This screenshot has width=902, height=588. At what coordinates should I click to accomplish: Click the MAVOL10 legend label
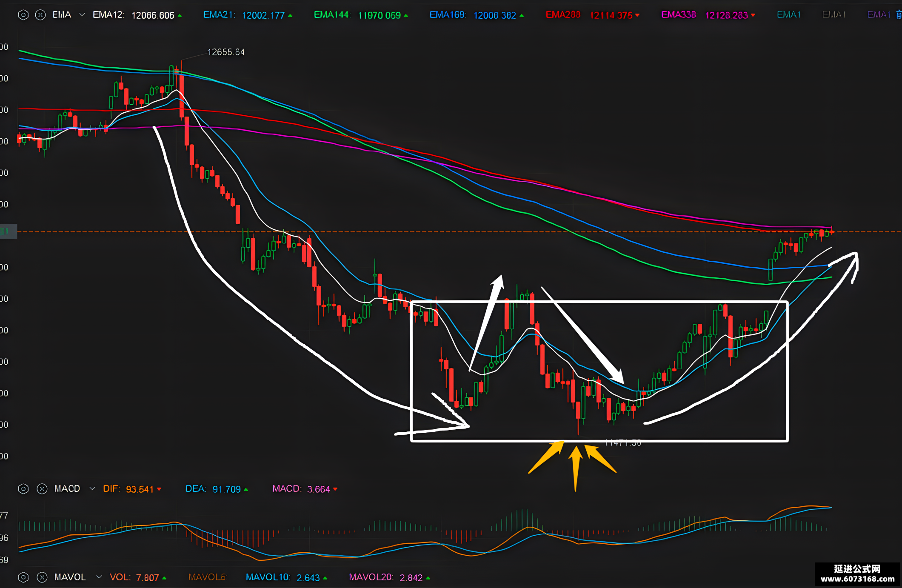pos(268,577)
